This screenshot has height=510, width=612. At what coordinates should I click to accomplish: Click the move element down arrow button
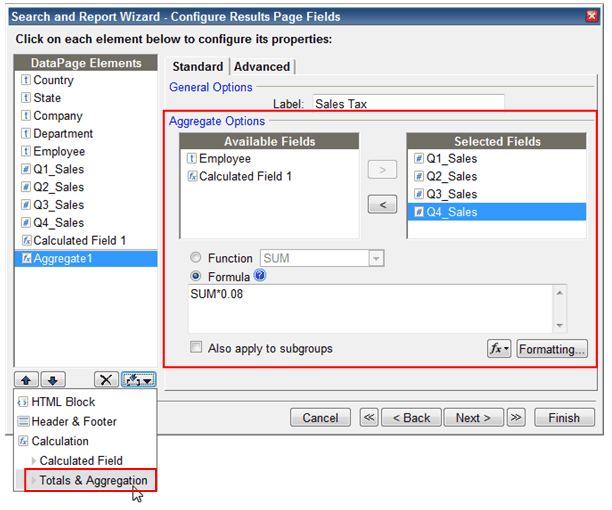click(53, 380)
